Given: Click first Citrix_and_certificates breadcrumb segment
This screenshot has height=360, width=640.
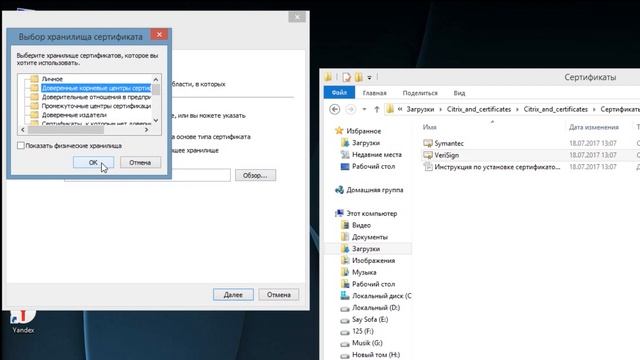Looking at the screenshot, I should pos(479,109).
